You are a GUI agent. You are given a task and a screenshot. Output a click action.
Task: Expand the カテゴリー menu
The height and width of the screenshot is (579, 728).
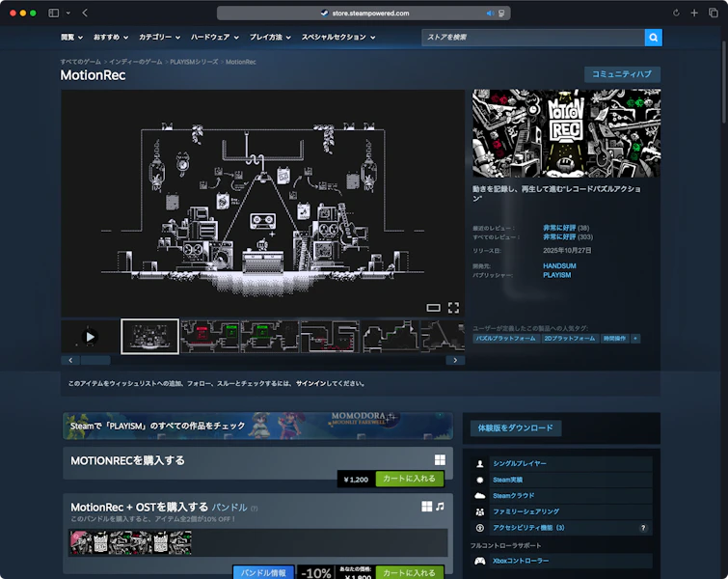pyautogui.click(x=159, y=38)
